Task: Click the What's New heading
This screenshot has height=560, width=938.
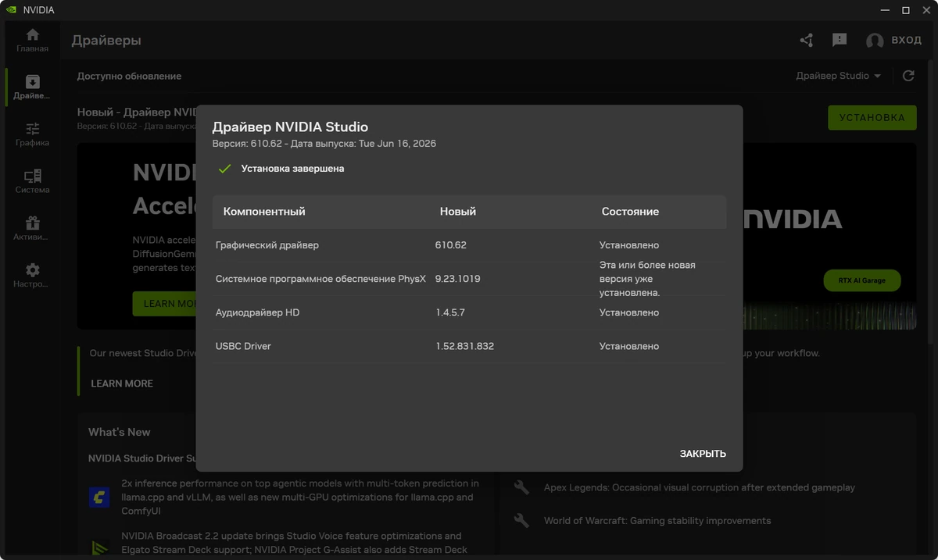Action: pyautogui.click(x=120, y=432)
